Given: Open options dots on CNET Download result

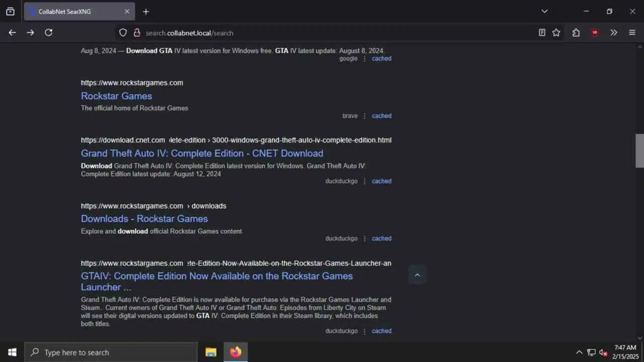Looking at the screenshot, I should (x=365, y=182).
